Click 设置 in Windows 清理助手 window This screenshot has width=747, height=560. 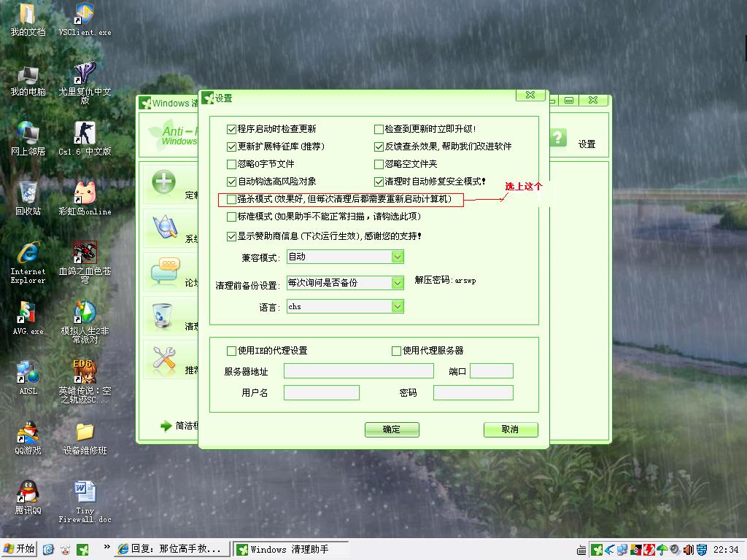point(587,144)
